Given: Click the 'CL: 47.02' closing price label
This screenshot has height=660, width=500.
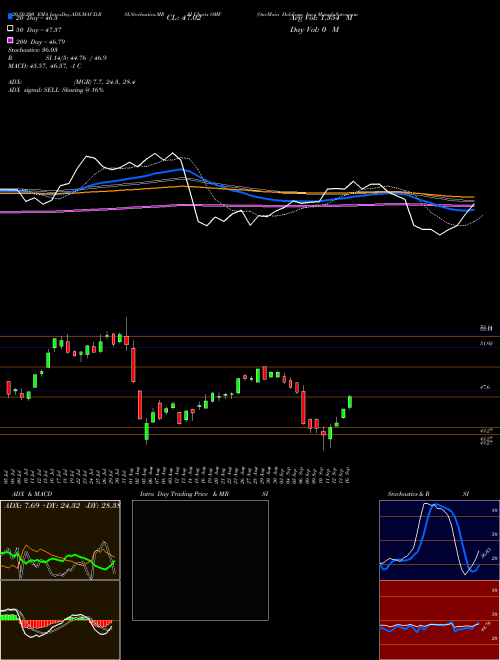Looking at the screenshot, I should (184, 18).
